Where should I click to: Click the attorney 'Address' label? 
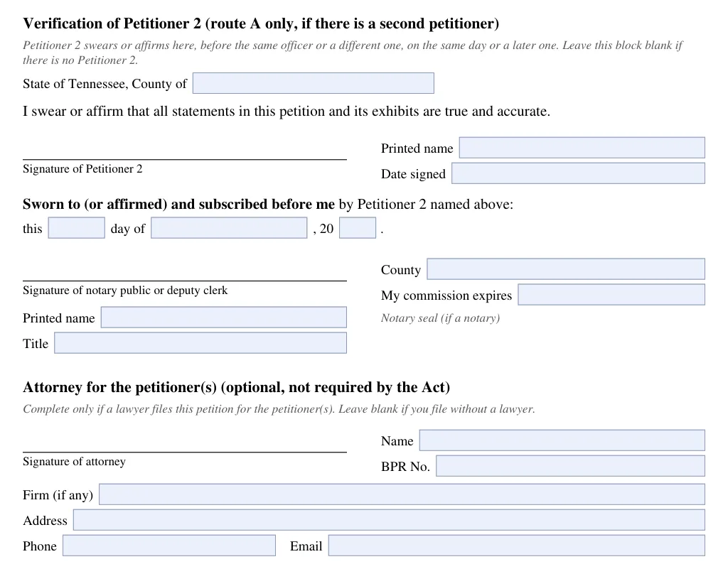(45, 521)
